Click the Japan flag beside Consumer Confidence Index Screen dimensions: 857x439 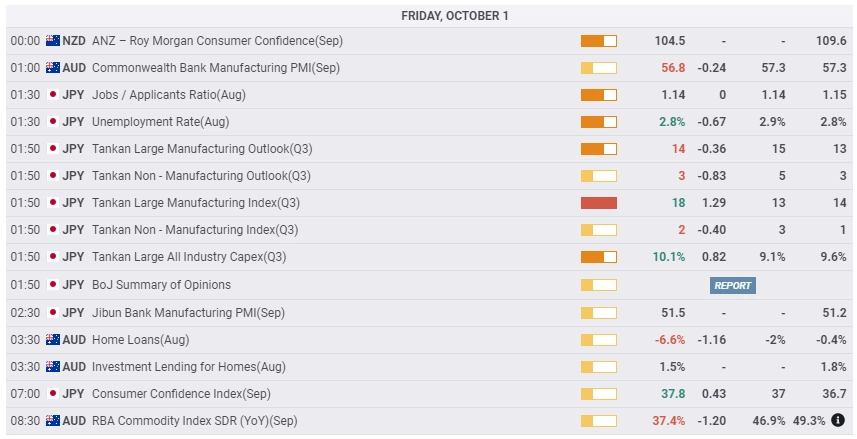[x=53, y=394]
